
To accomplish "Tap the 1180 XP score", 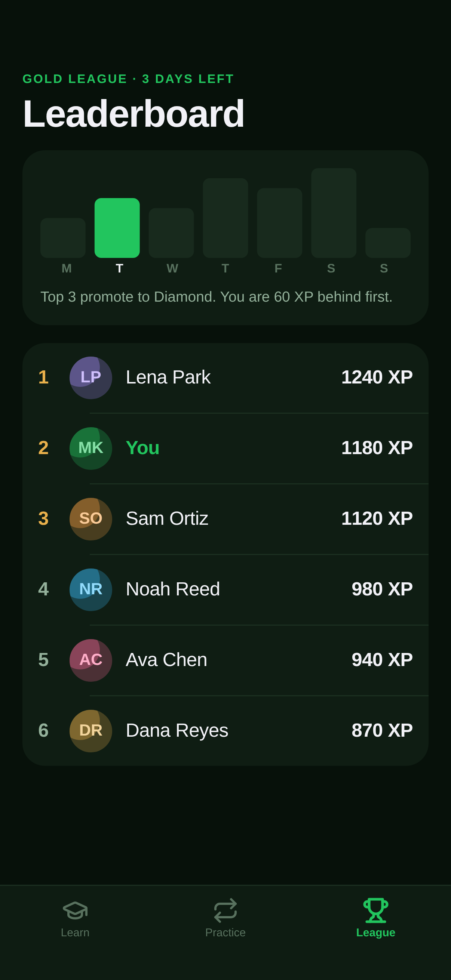I will [377, 448].
